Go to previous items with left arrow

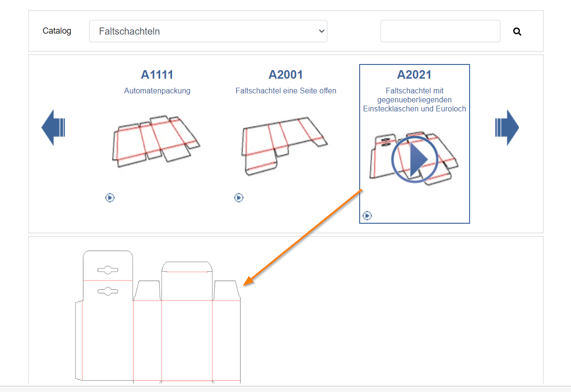pyautogui.click(x=53, y=128)
